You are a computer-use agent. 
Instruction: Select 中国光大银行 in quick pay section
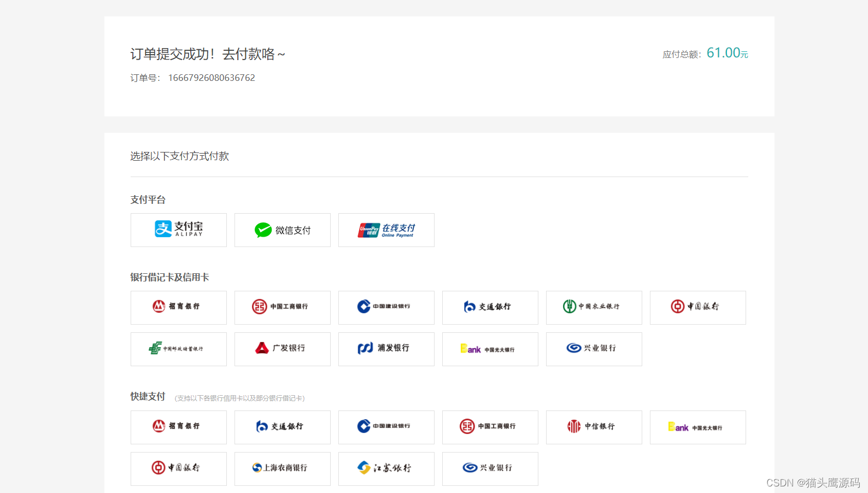point(698,427)
